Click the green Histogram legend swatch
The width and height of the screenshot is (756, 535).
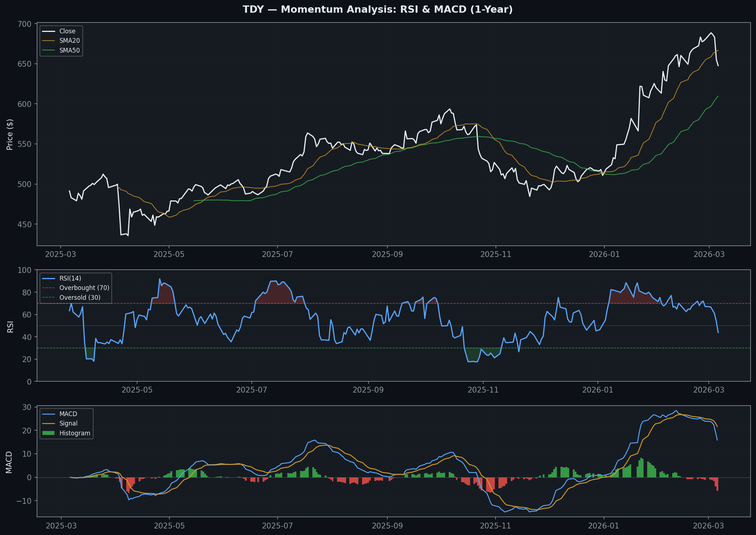click(x=48, y=433)
